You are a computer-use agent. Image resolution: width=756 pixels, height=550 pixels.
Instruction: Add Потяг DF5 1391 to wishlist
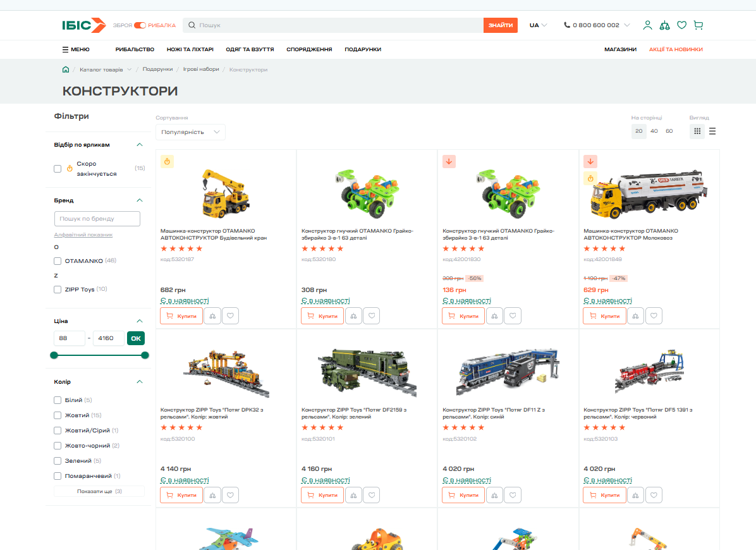pyautogui.click(x=654, y=495)
